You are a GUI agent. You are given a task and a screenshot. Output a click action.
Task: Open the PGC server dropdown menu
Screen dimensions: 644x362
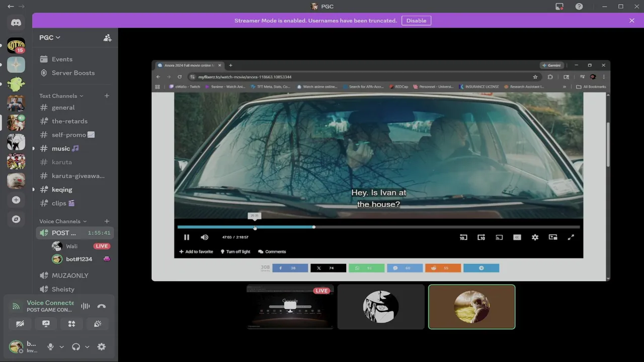(50, 38)
